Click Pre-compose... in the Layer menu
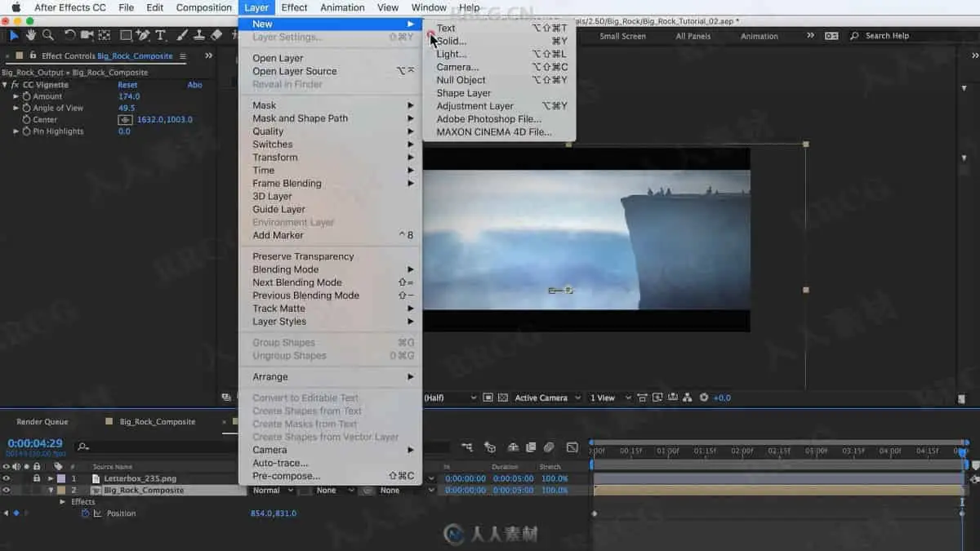The width and height of the screenshot is (980, 551). pyautogui.click(x=286, y=476)
